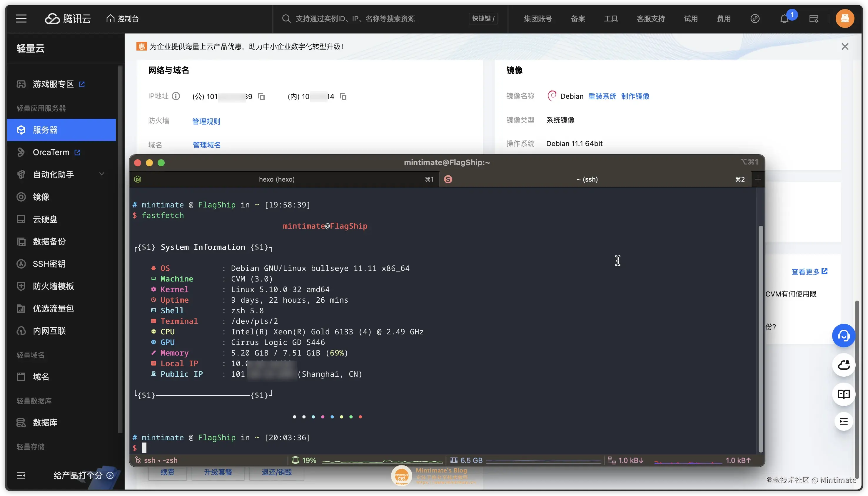Copy the internal IP address

(x=343, y=97)
